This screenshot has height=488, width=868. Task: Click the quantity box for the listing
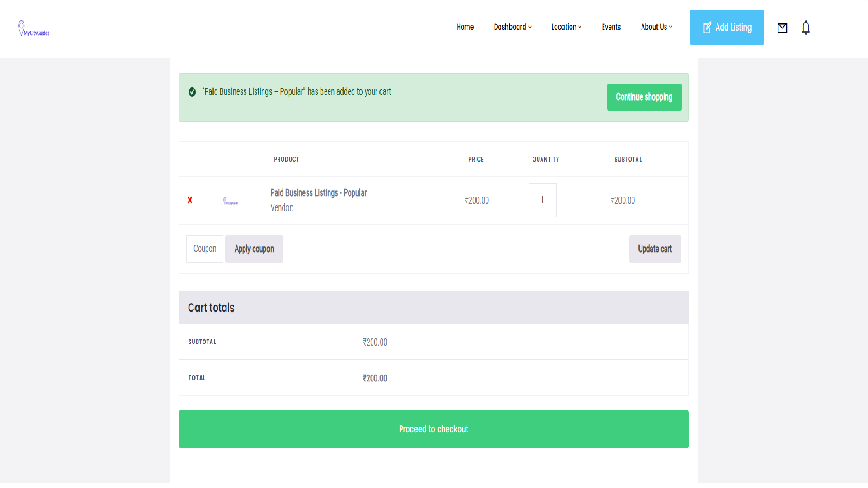(x=542, y=200)
